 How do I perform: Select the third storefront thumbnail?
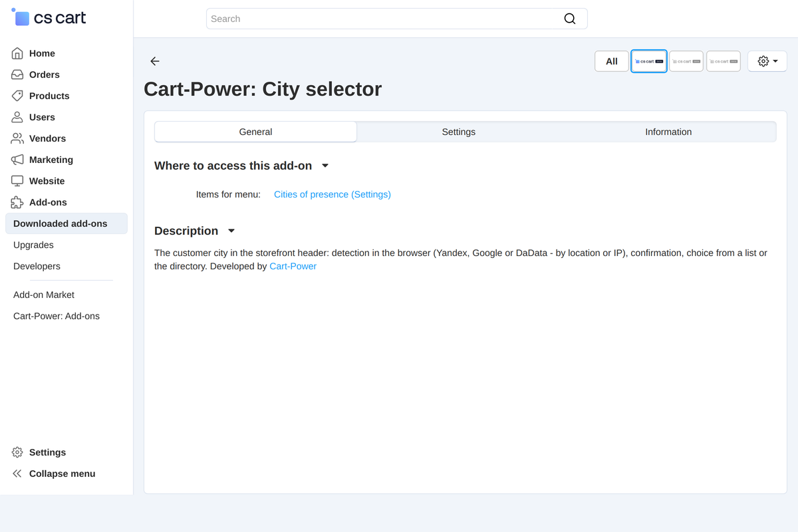click(724, 61)
